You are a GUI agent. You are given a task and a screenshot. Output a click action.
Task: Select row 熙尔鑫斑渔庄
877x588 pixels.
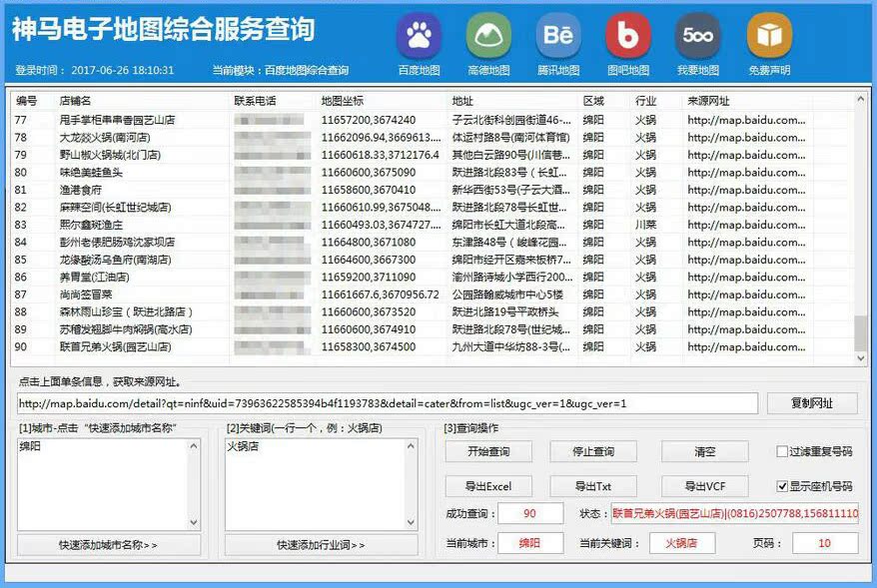[433, 225]
